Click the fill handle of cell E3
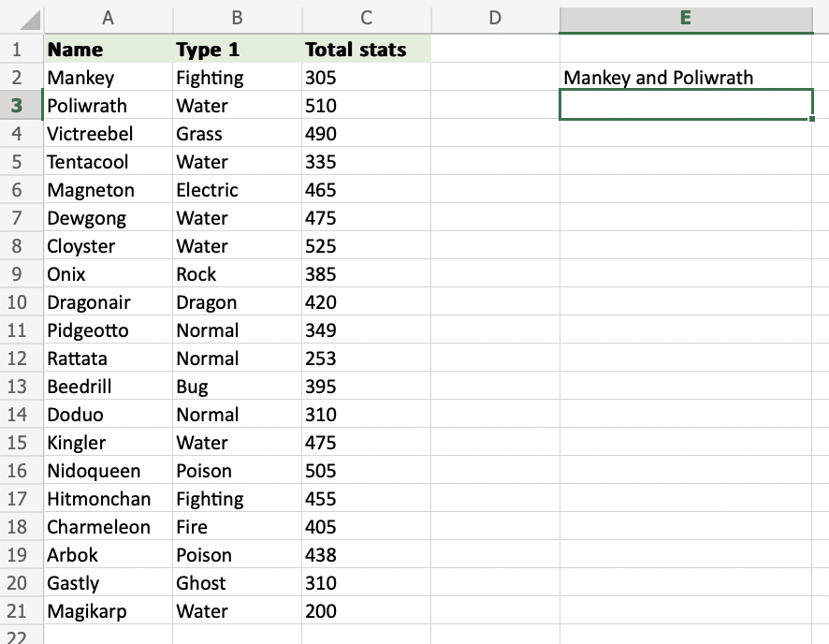 point(812,120)
